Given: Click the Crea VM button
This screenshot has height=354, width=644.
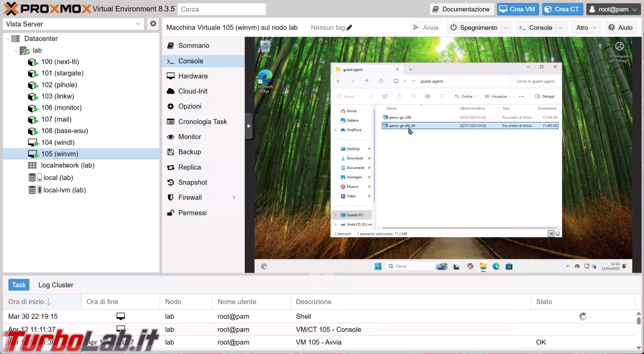Looking at the screenshot, I should (x=517, y=9).
